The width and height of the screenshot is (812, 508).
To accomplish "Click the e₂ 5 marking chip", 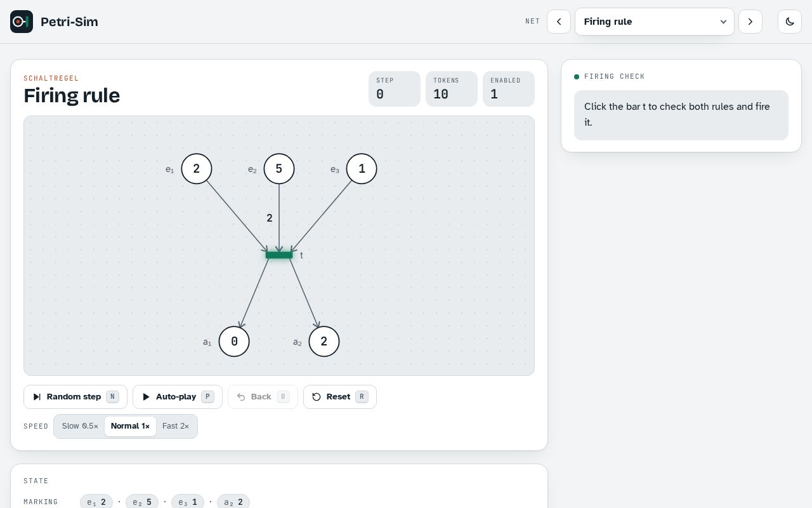I will pyautogui.click(x=142, y=502).
